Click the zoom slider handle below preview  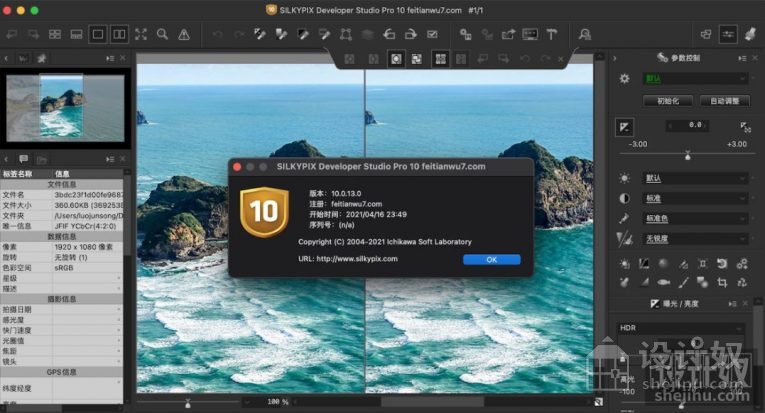pyautogui.click(x=188, y=403)
